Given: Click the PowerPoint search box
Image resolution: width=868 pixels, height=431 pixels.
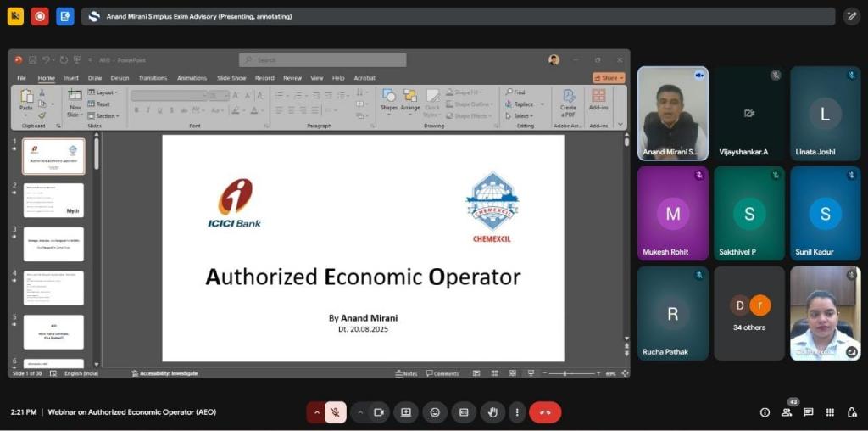Looking at the screenshot, I should (x=323, y=60).
